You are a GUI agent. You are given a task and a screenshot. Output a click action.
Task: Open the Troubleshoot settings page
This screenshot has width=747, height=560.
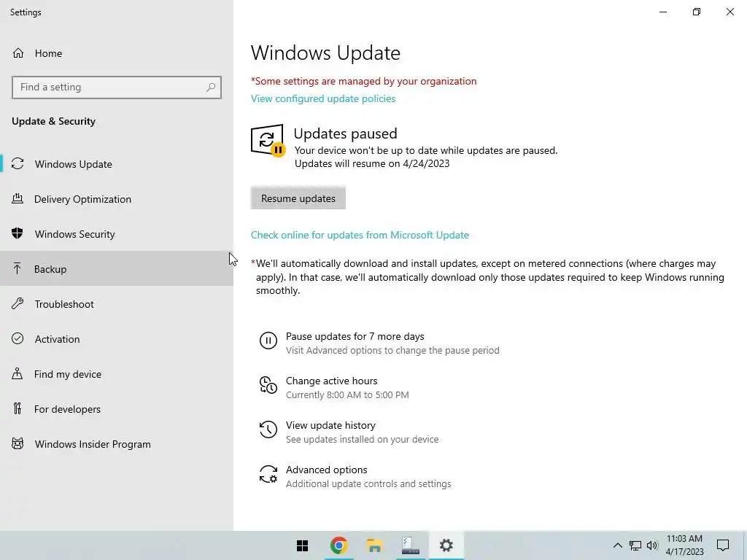coord(117,304)
